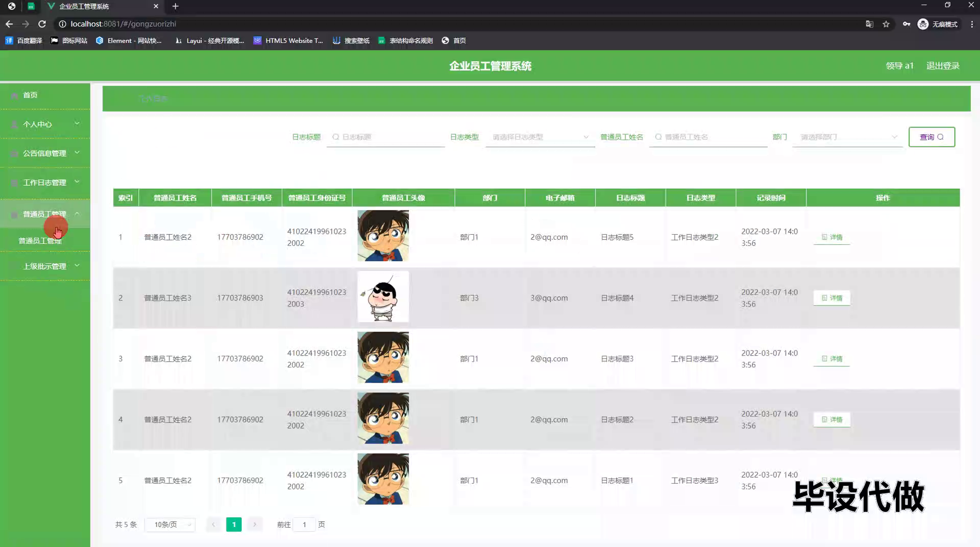Reload the page with the refresh icon
Screen dimensions: 980x547
pyautogui.click(x=42, y=24)
